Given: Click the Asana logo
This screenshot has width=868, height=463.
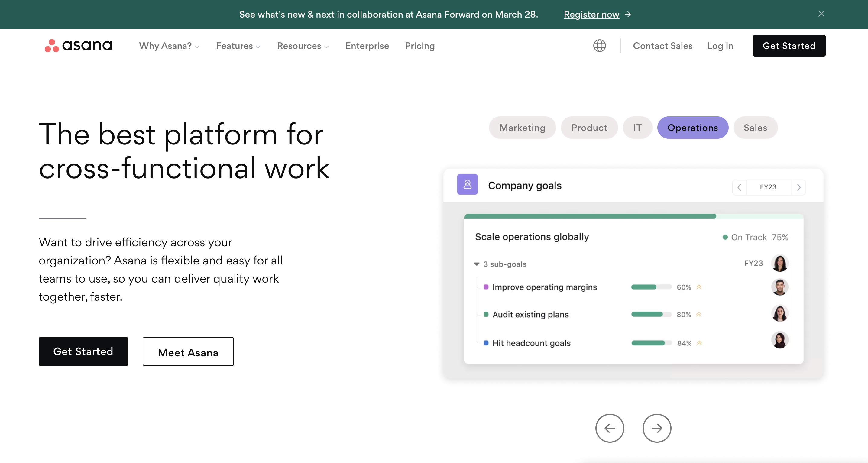Looking at the screenshot, I should pos(78,46).
